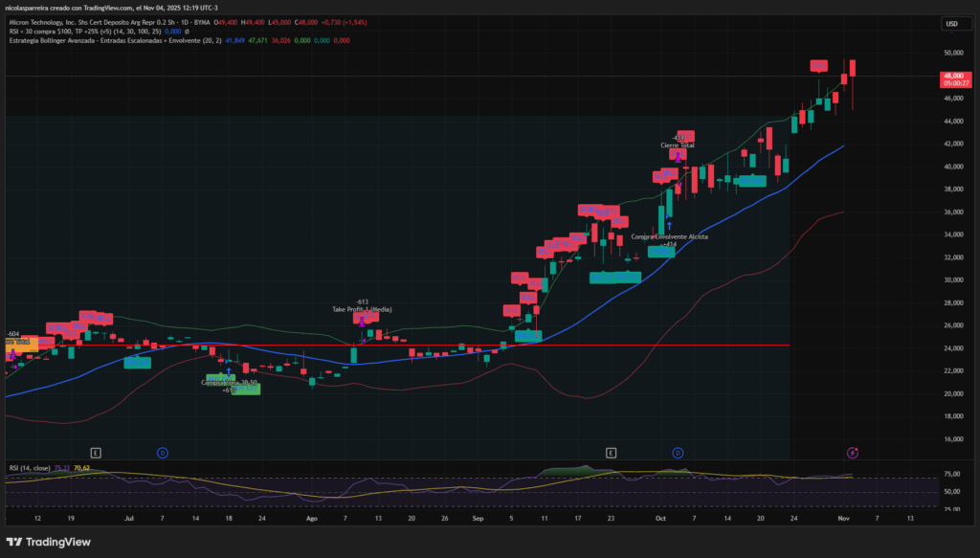
Task: Click the 50,000 level on price scale
Action: [x=951, y=54]
